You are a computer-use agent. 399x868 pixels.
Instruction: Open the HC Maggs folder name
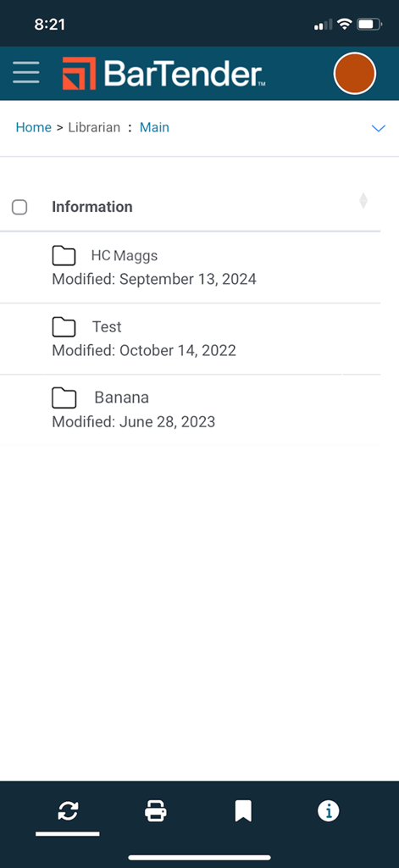coord(125,256)
